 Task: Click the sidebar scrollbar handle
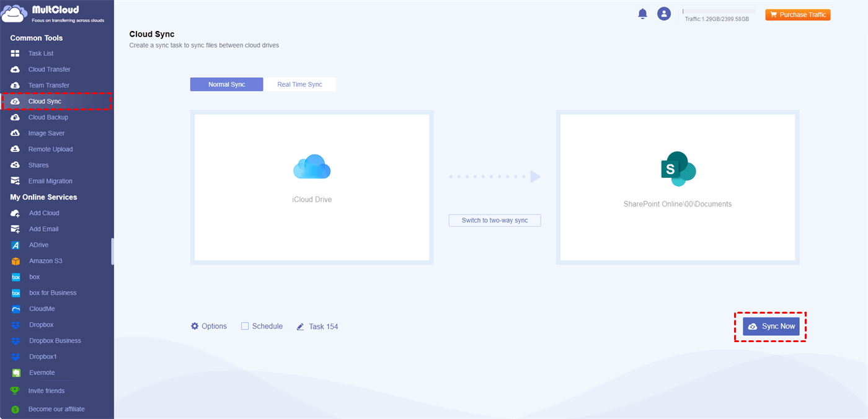tap(112, 251)
